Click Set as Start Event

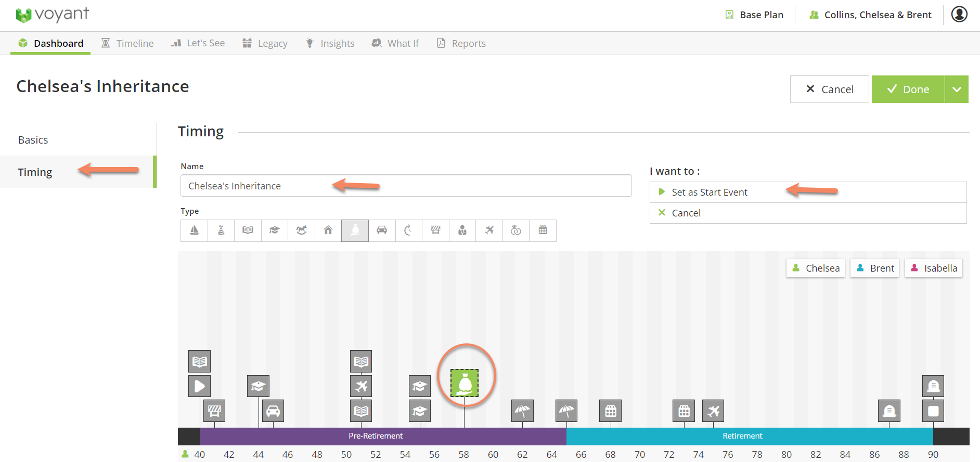coord(709,192)
